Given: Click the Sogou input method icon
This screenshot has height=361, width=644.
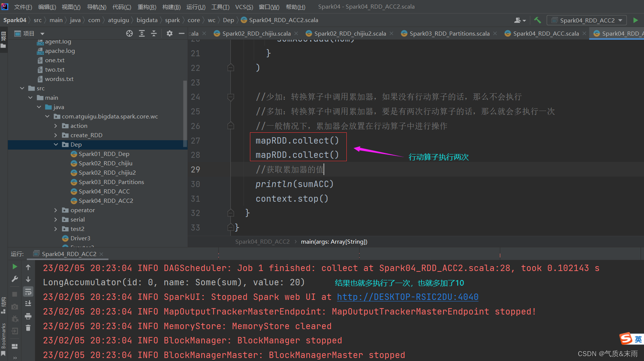Looking at the screenshot, I should (626, 339).
